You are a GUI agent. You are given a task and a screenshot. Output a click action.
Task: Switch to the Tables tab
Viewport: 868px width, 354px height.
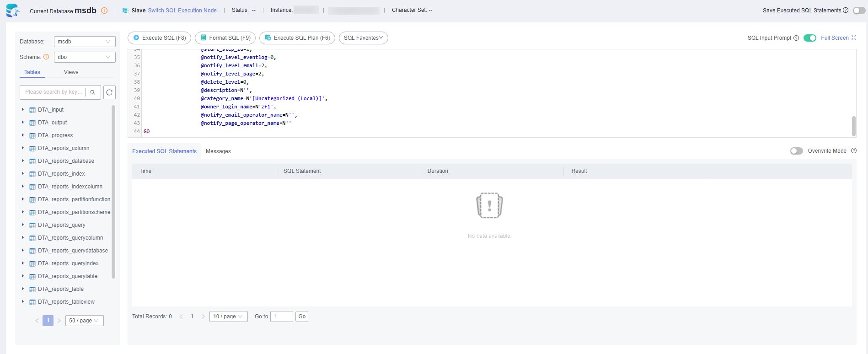(x=32, y=72)
